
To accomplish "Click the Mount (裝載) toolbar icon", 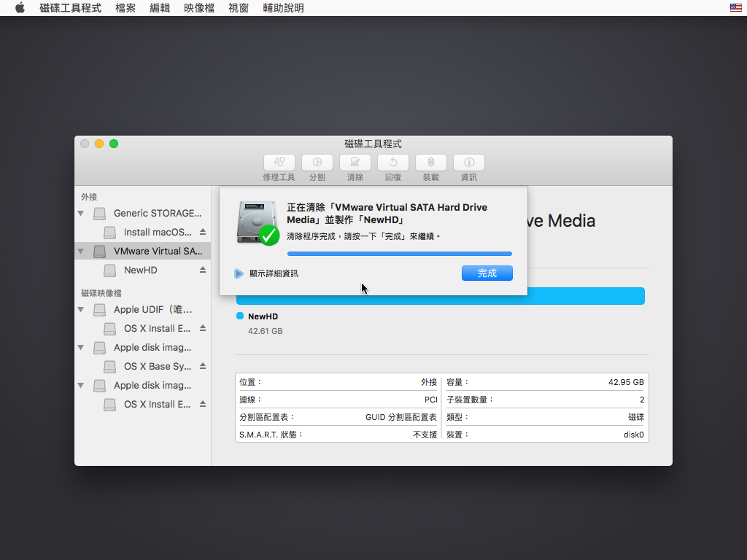I will point(430,163).
